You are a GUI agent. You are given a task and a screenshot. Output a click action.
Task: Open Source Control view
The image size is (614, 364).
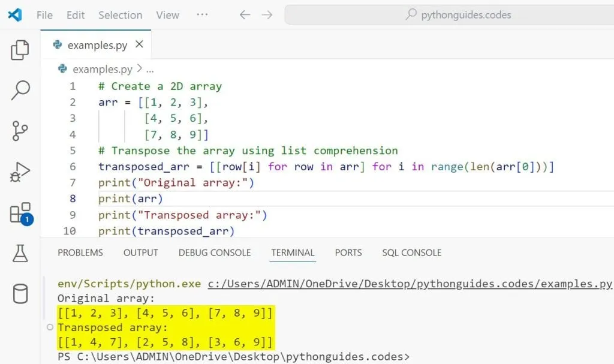(20, 131)
